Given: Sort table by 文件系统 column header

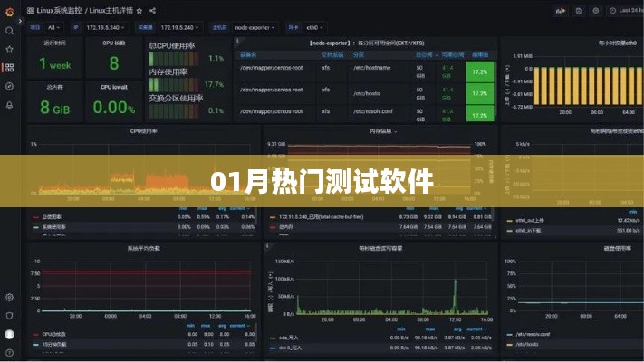Looking at the screenshot, I should coord(332,55).
